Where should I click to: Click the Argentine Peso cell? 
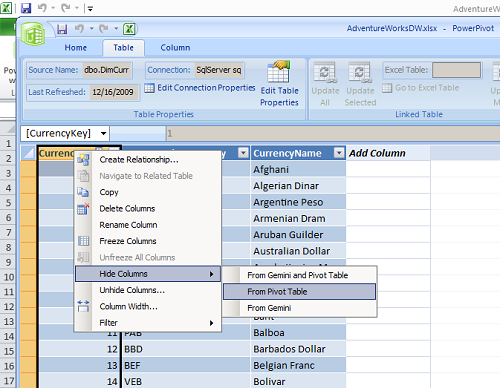[298, 202]
